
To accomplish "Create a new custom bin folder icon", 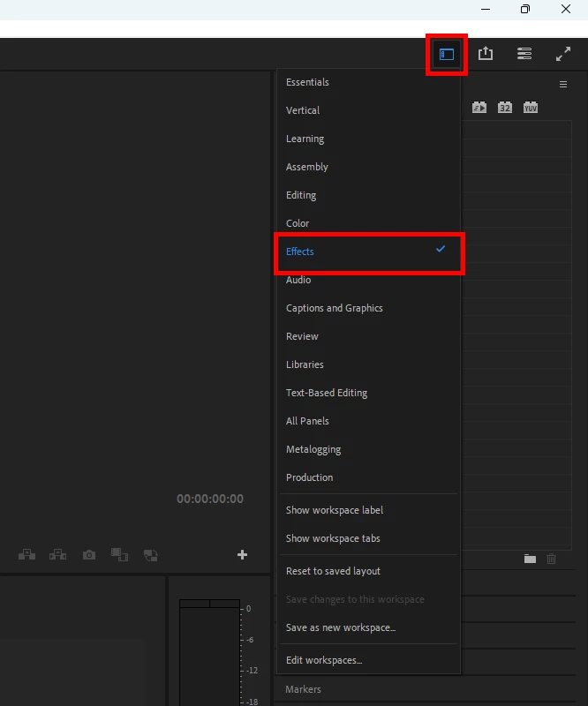I will [530, 559].
